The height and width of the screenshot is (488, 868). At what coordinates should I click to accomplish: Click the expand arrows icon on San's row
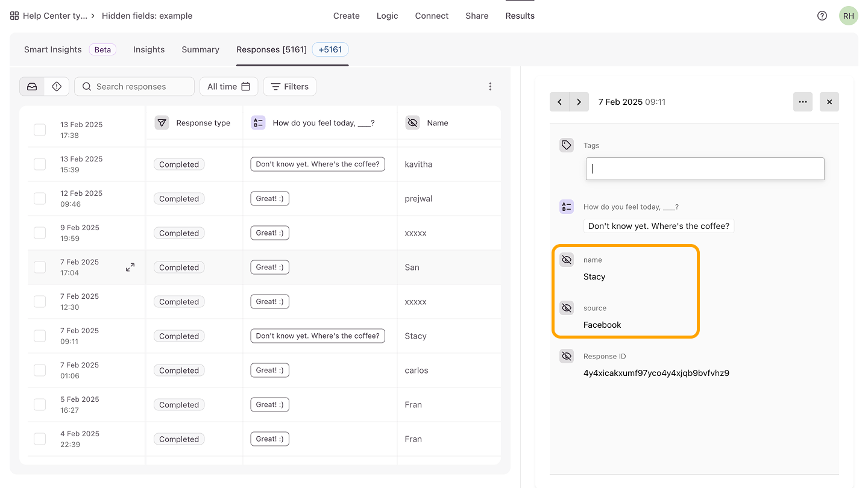tap(130, 267)
